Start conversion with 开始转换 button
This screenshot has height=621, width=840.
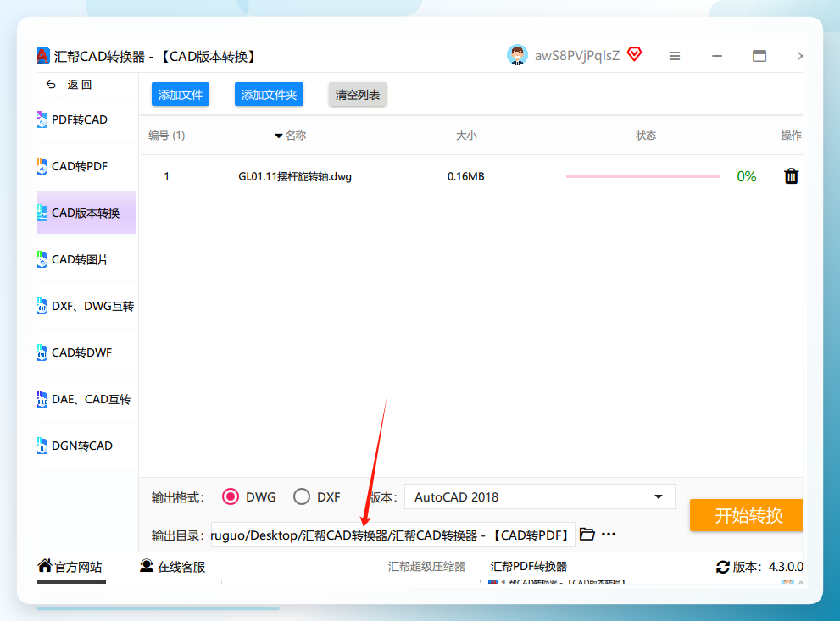(746, 516)
